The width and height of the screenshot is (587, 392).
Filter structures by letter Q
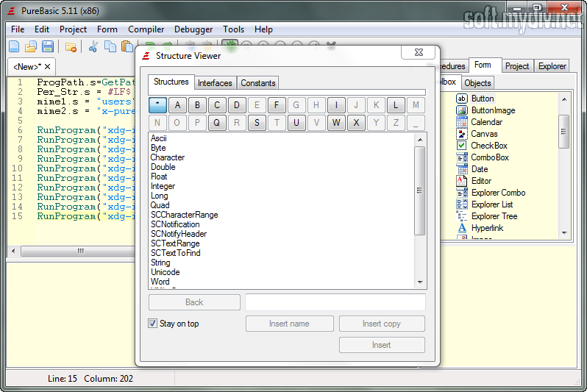pos(217,123)
